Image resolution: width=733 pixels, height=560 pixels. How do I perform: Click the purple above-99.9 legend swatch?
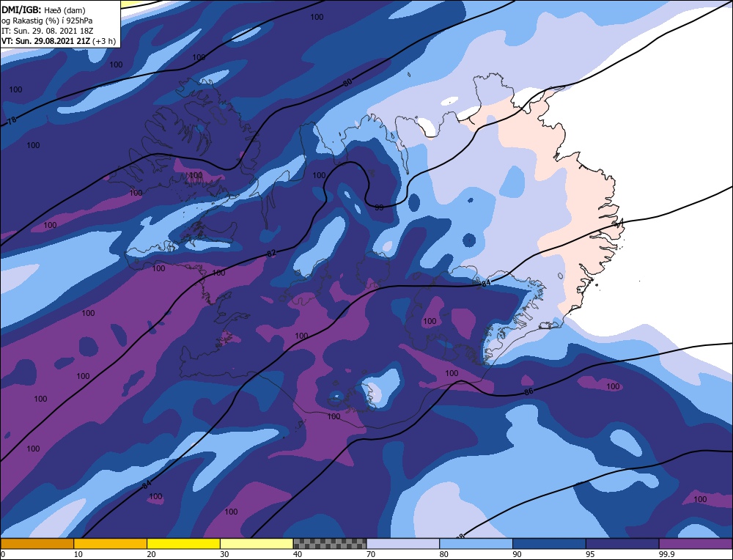pos(696,543)
